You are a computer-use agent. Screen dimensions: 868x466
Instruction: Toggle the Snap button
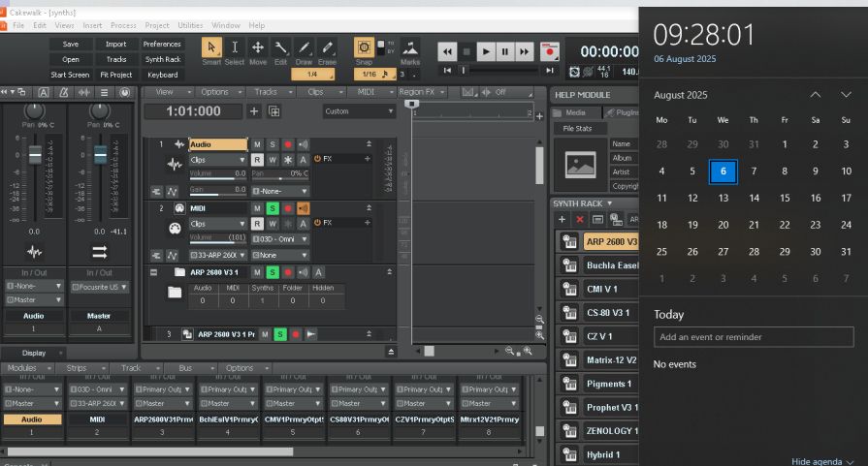coord(364,47)
